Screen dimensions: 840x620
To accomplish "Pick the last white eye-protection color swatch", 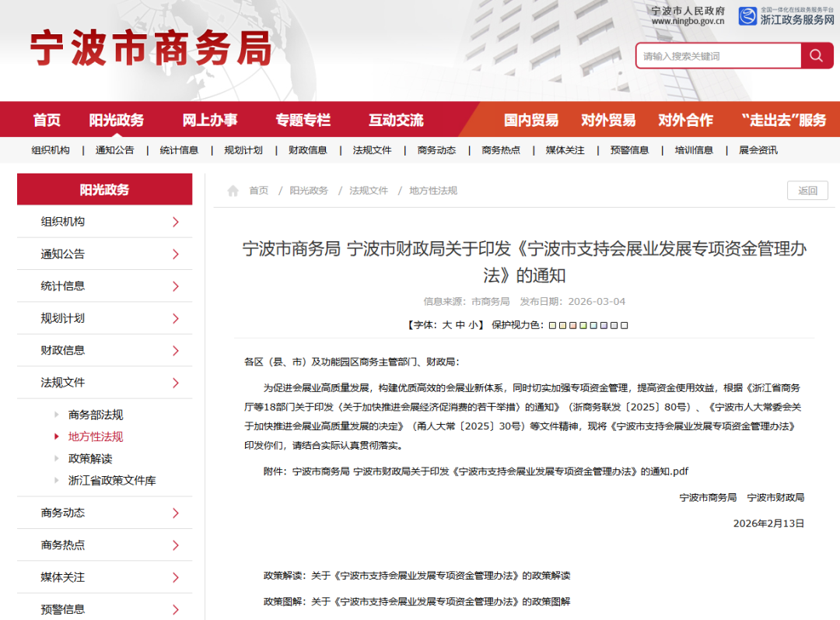I will [x=624, y=325].
